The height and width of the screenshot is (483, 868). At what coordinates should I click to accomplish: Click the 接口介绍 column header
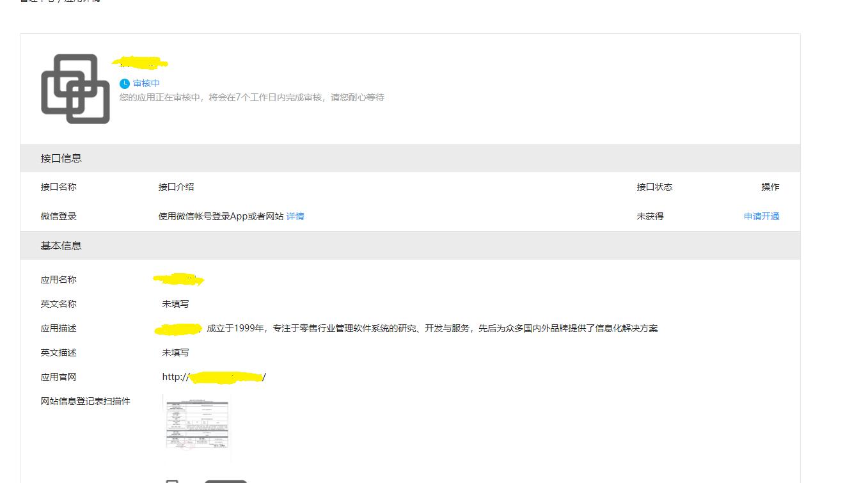pos(177,187)
